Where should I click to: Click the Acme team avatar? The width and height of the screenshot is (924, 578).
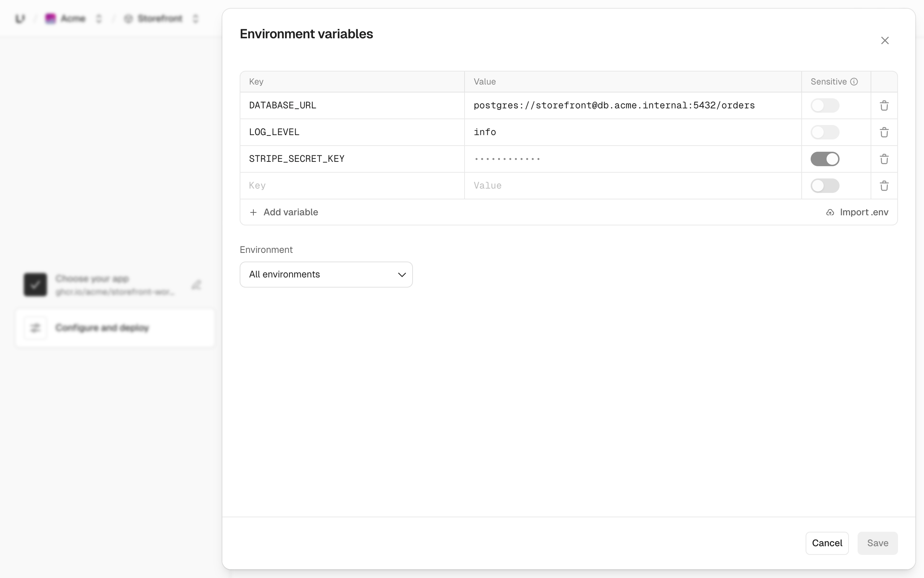pos(51,18)
